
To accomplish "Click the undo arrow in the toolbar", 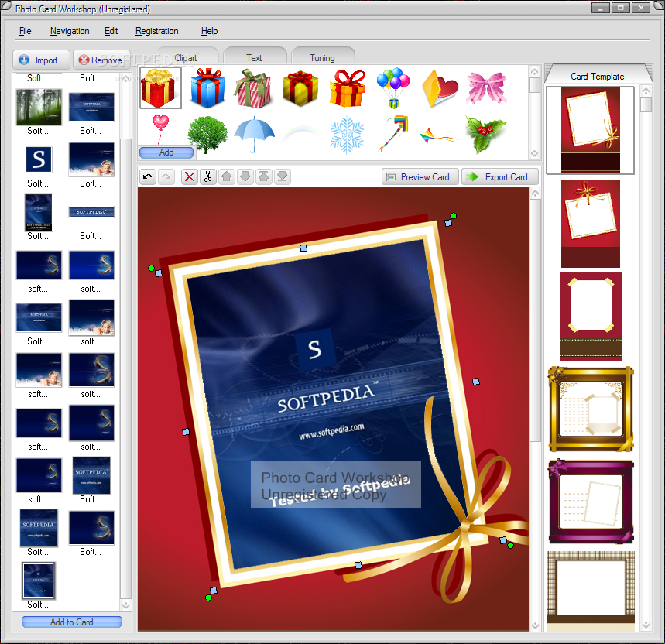I will (x=148, y=176).
